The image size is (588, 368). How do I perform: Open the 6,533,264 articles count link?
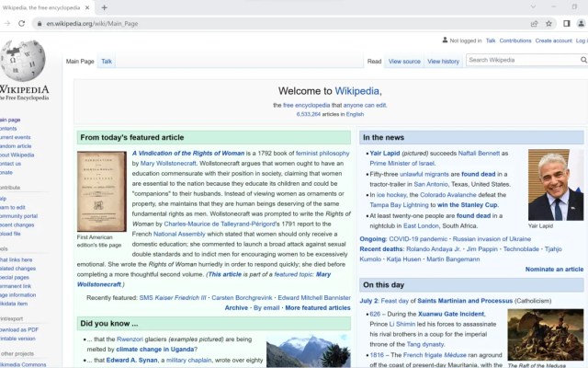pos(309,114)
